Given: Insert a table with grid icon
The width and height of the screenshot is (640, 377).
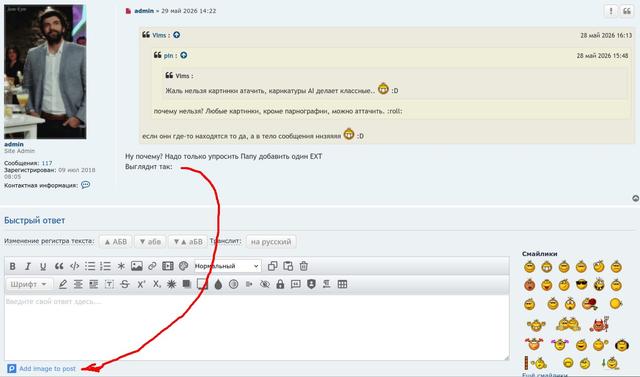Looking at the screenshot, I should (x=342, y=284).
